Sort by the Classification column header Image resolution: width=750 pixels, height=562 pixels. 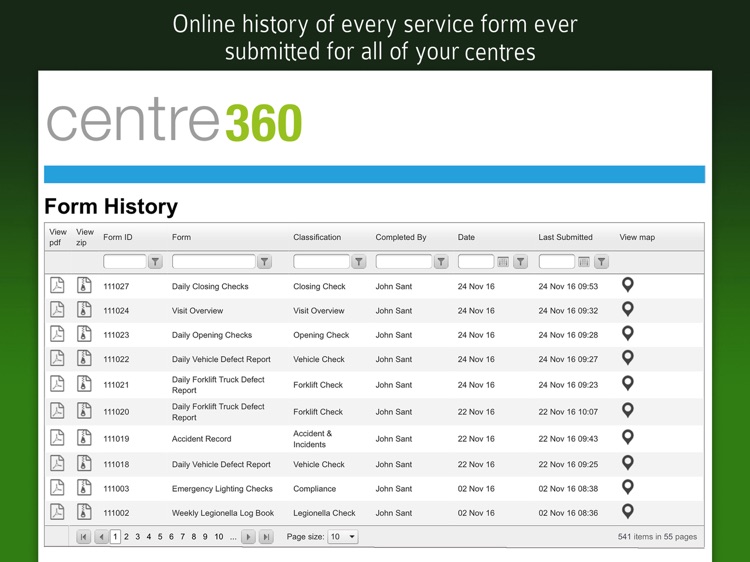pos(317,237)
